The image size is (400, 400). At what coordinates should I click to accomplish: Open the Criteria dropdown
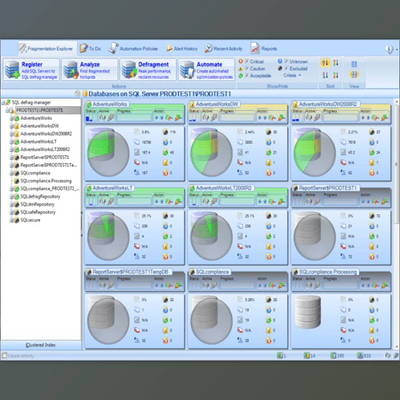tap(292, 75)
